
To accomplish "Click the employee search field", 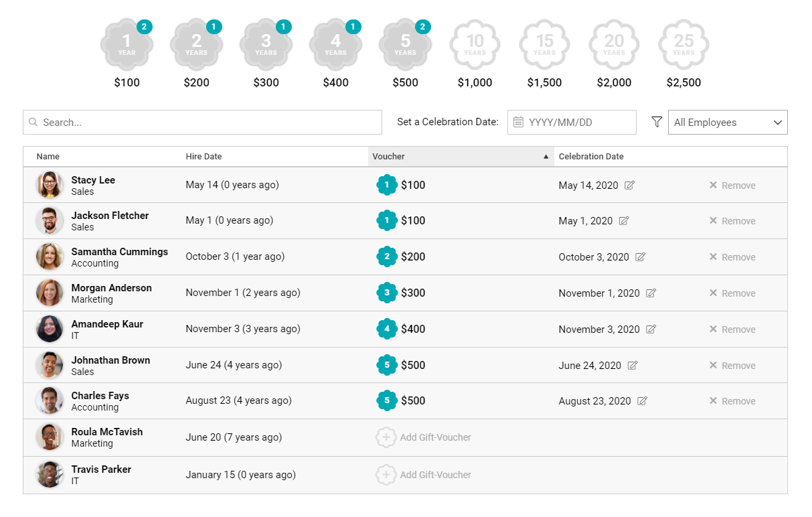I will point(202,123).
